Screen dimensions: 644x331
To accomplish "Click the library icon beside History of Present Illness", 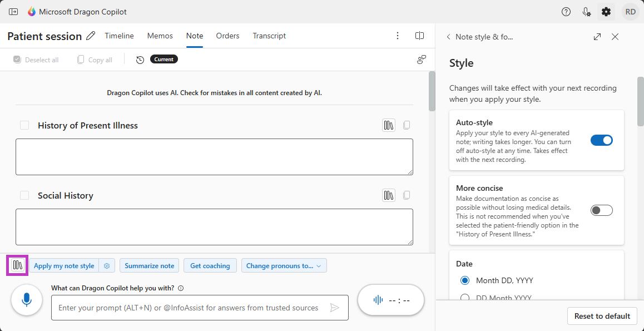I will [389, 125].
